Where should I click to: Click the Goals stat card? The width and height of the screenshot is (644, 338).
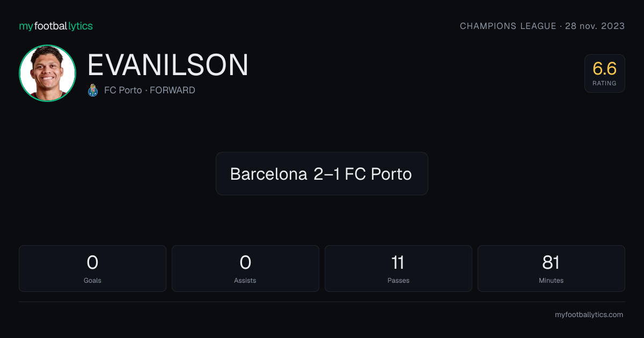click(92, 268)
